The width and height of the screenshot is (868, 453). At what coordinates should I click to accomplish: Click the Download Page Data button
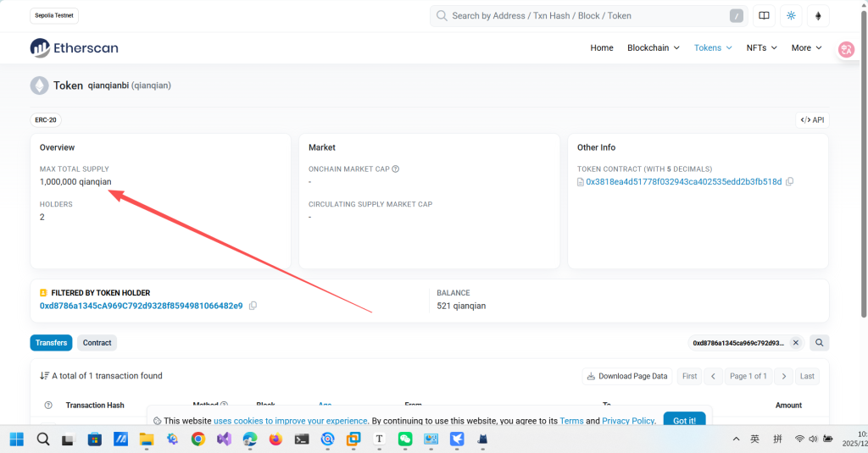[627, 376]
